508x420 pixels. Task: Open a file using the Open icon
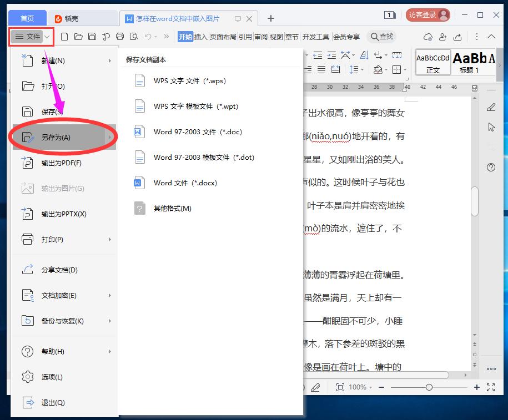(x=78, y=36)
